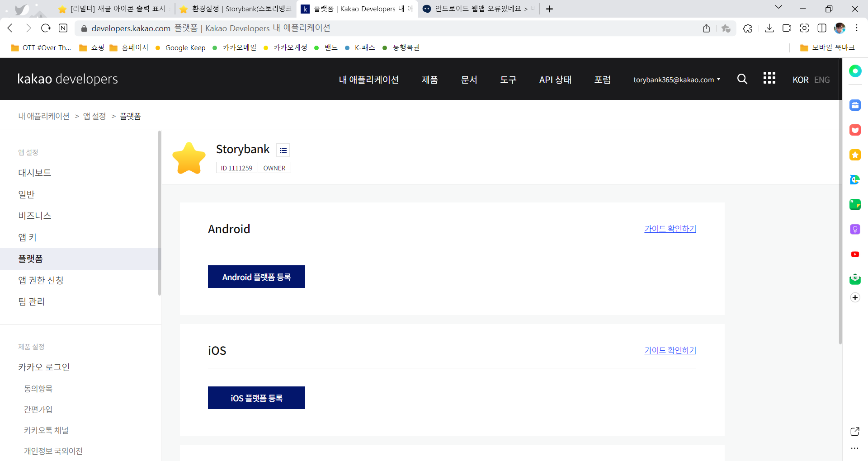Open the yellow star sidebar icon
Viewport: 868px width, 461px height.
tap(855, 155)
